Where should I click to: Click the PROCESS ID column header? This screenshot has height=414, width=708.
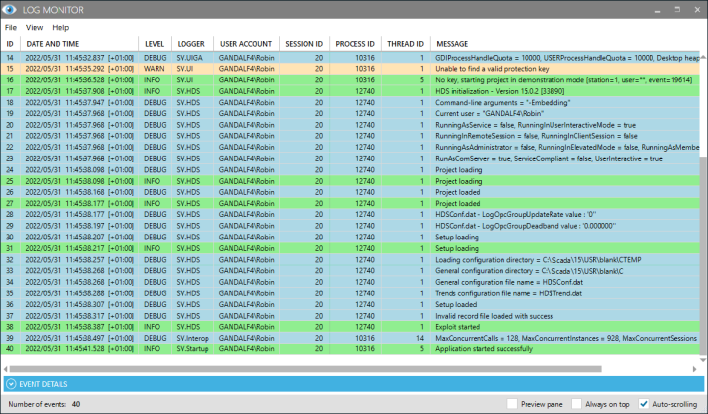(x=355, y=44)
